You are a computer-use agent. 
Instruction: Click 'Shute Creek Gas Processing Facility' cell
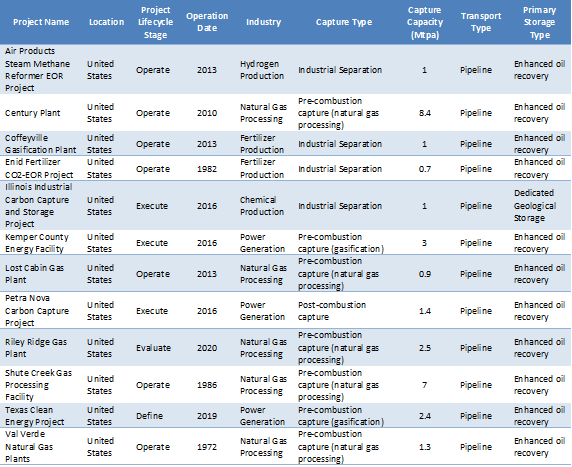38,385
